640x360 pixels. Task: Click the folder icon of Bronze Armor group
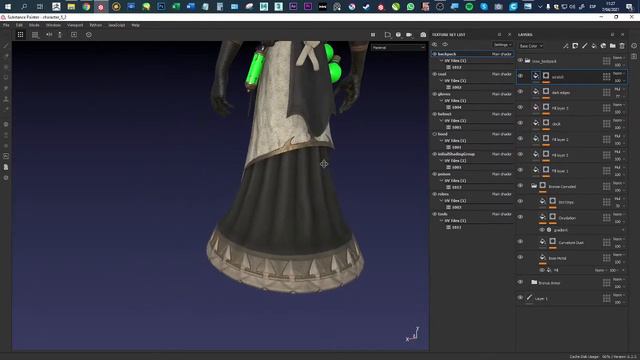534,282
